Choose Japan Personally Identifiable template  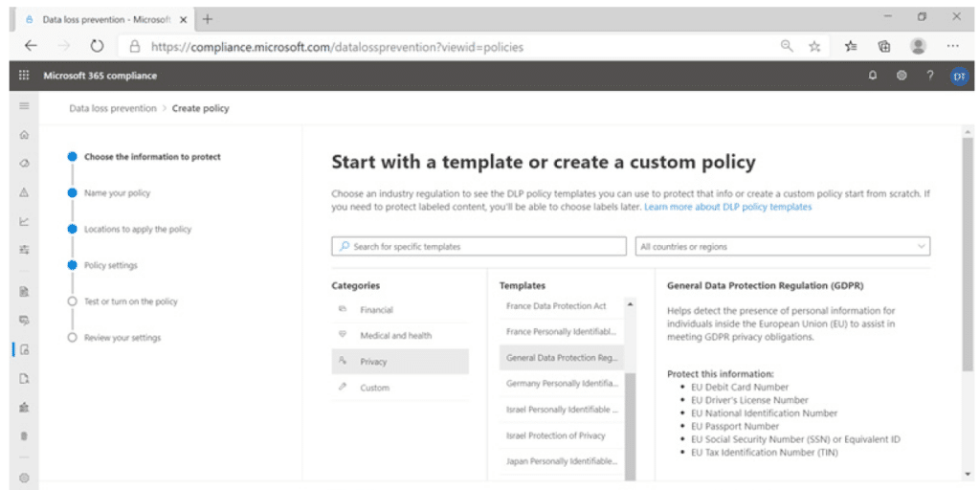pos(561,462)
